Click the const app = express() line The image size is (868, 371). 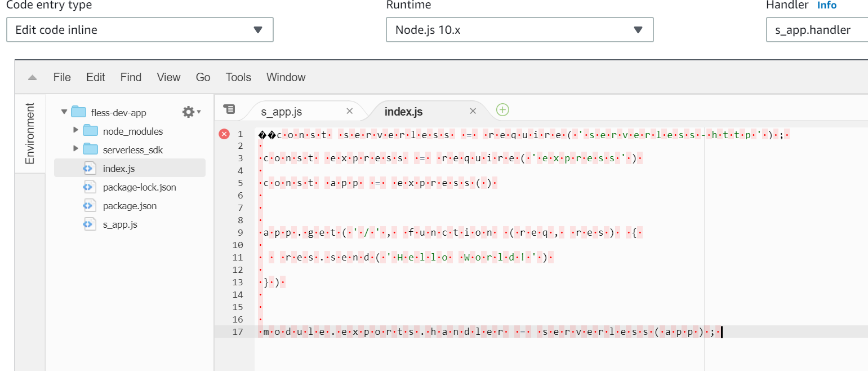(x=379, y=183)
